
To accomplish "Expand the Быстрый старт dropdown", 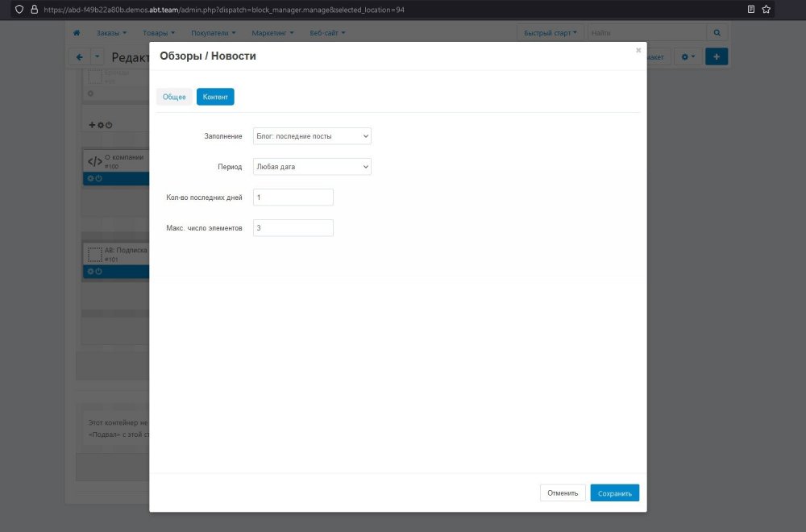I will pos(550,33).
